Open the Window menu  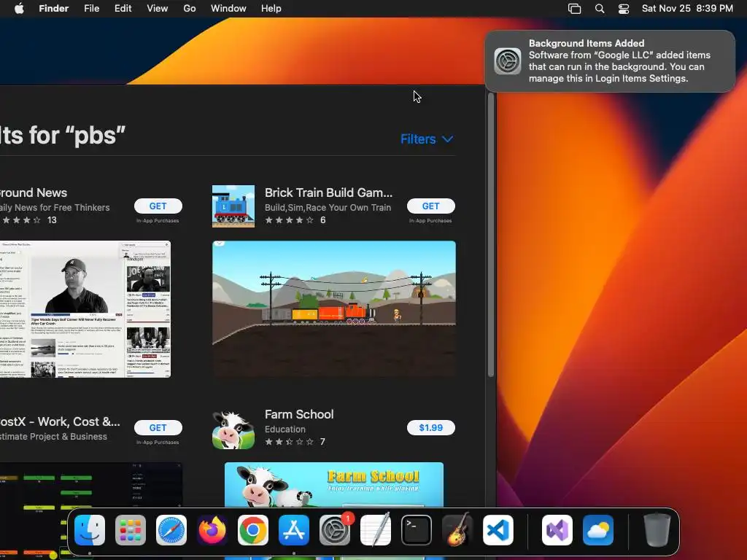[x=228, y=9]
